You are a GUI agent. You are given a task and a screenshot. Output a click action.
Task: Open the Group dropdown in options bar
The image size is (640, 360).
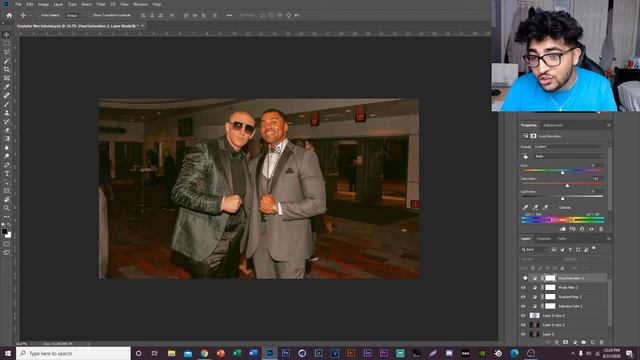tap(73, 15)
